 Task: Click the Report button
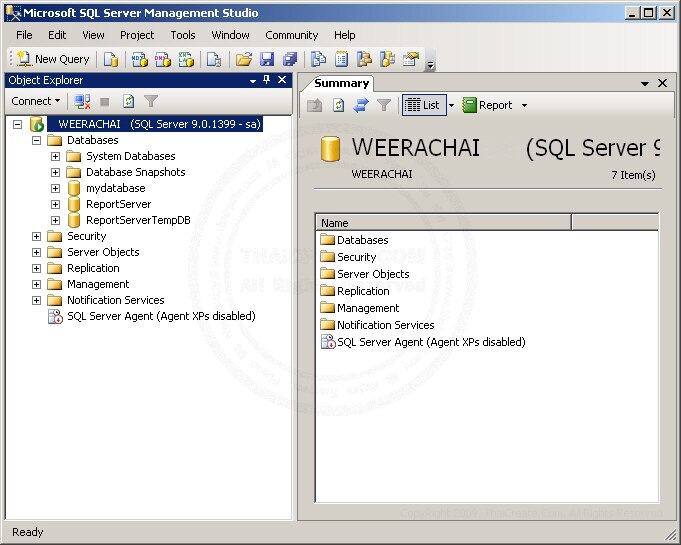click(487, 105)
